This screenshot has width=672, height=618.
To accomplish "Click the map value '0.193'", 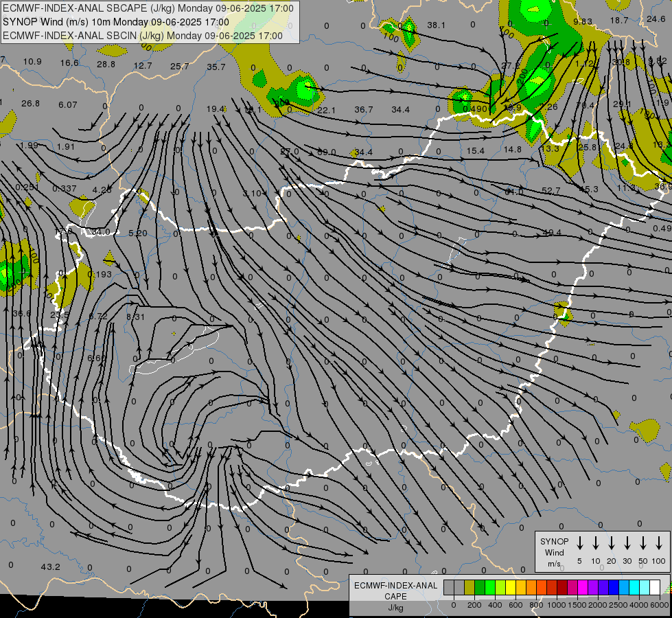I will click(x=100, y=274).
